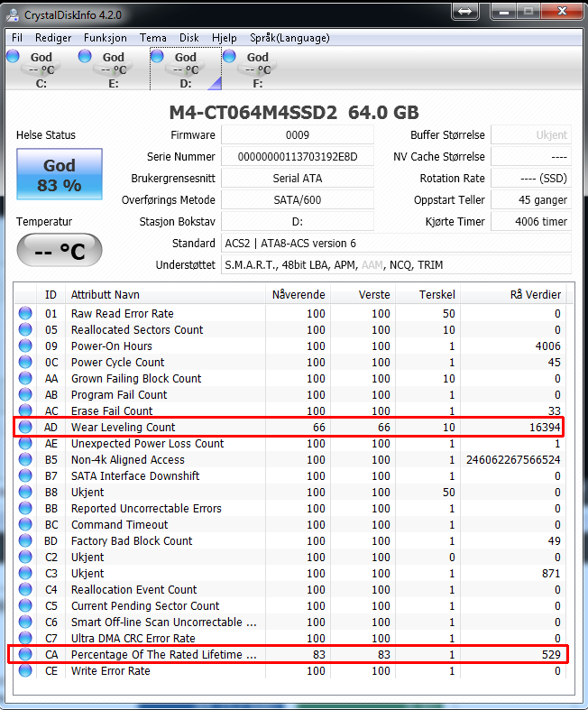Screen dimensions: 588x710
Task: Click raw value 871 in row C3
Action: [x=551, y=573]
